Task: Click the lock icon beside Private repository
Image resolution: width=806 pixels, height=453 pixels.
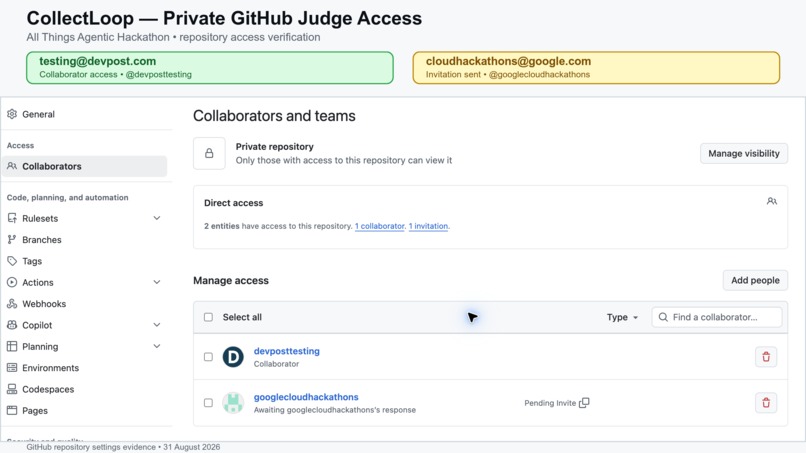Action: (x=209, y=153)
